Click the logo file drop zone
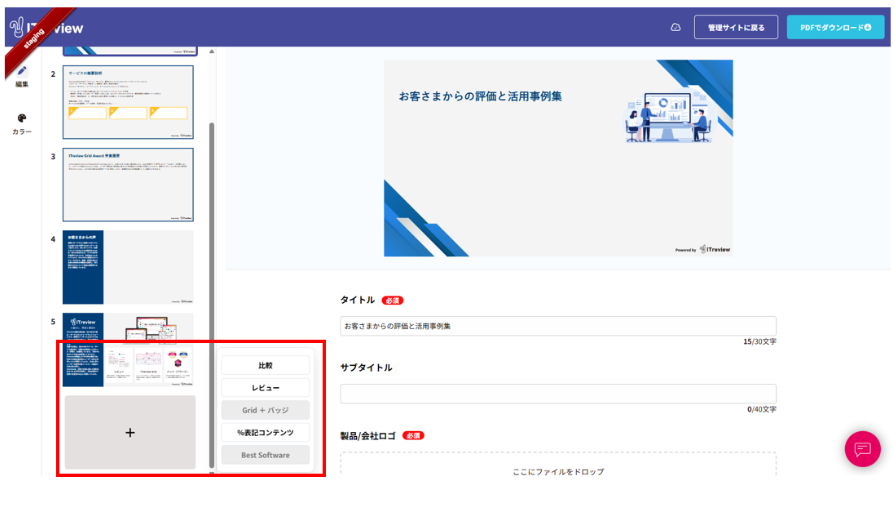This screenshot has width=894, height=530. 558,470
